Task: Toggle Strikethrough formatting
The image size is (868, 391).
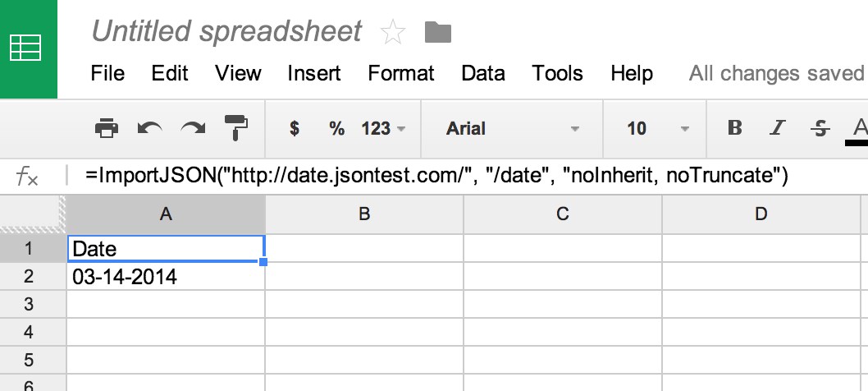Action: (819, 128)
